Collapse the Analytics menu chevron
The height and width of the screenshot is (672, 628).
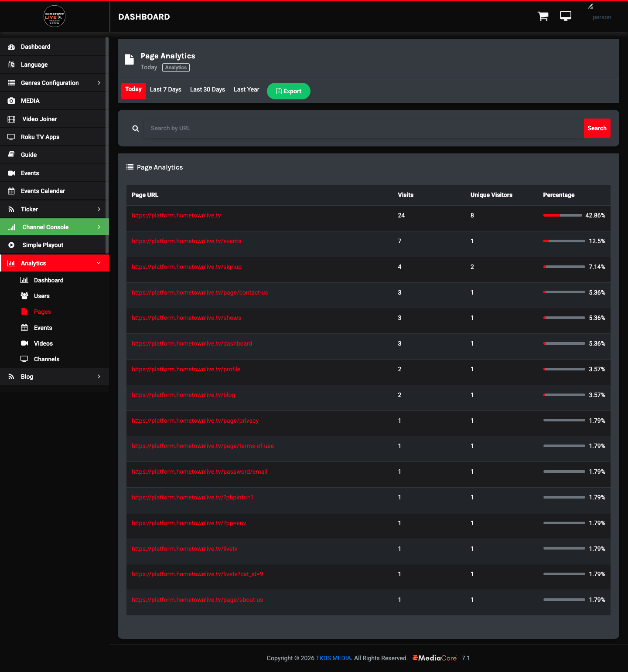[99, 263]
